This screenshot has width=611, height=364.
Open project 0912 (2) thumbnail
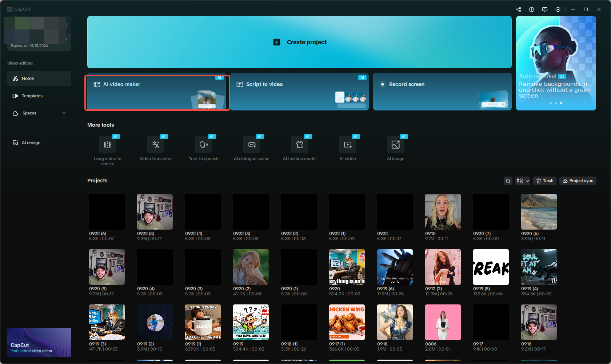443,267
